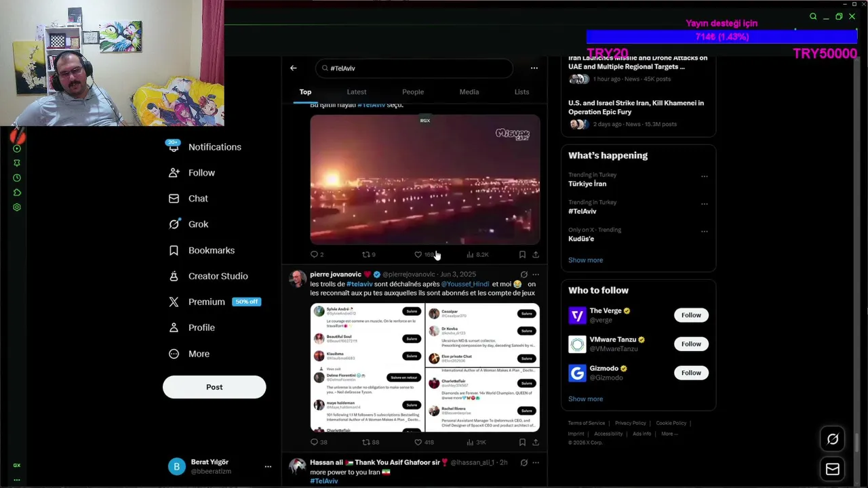Image resolution: width=868 pixels, height=488 pixels.
Task: Switch to the People tab
Action: (413, 92)
